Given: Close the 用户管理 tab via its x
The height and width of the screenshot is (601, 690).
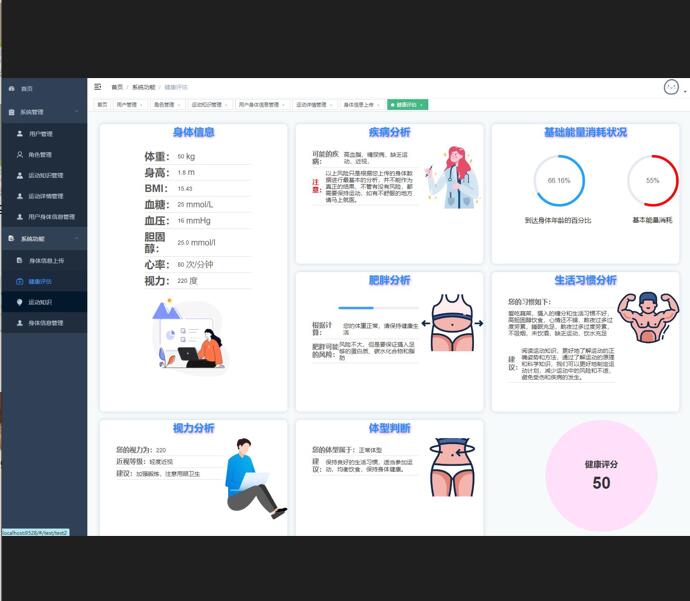Looking at the screenshot, I should (141, 105).
